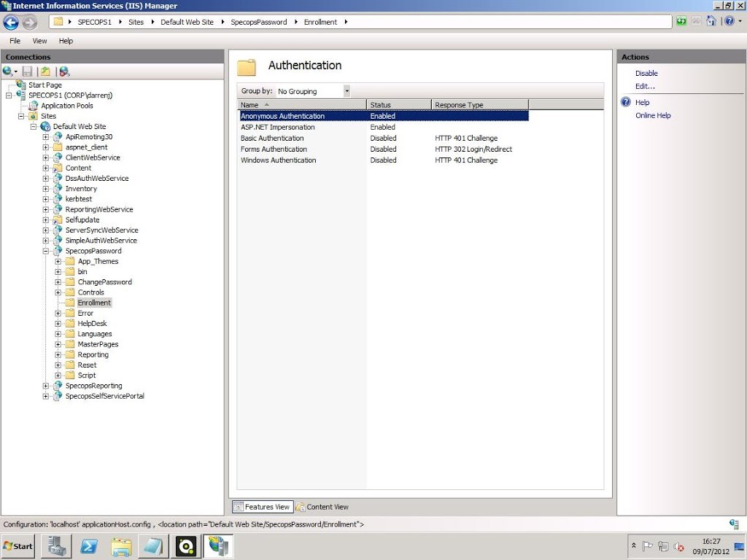Select the Basic Authentication row

(384, 138)
